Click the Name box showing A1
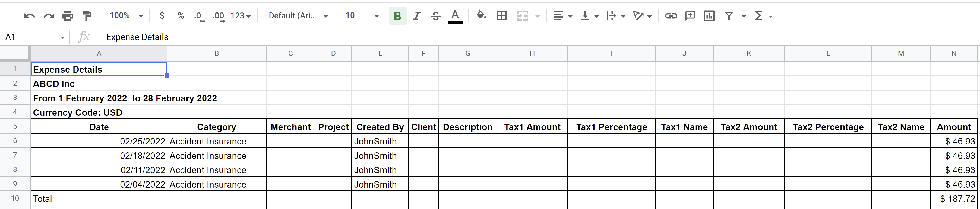The width and height of the screenshot is (980, 209). (x=34, y=37)
